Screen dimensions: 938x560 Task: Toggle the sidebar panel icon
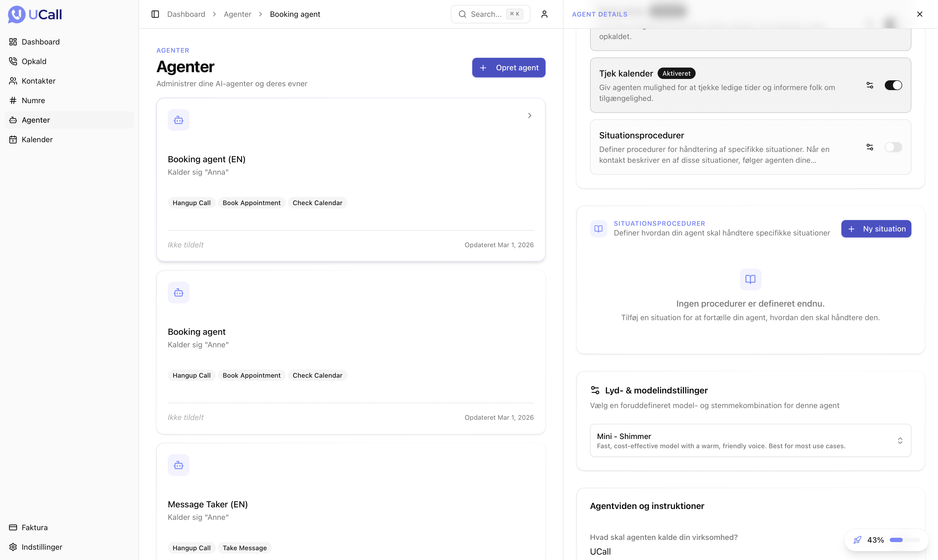pyautogui.click(x=155, y=14)
